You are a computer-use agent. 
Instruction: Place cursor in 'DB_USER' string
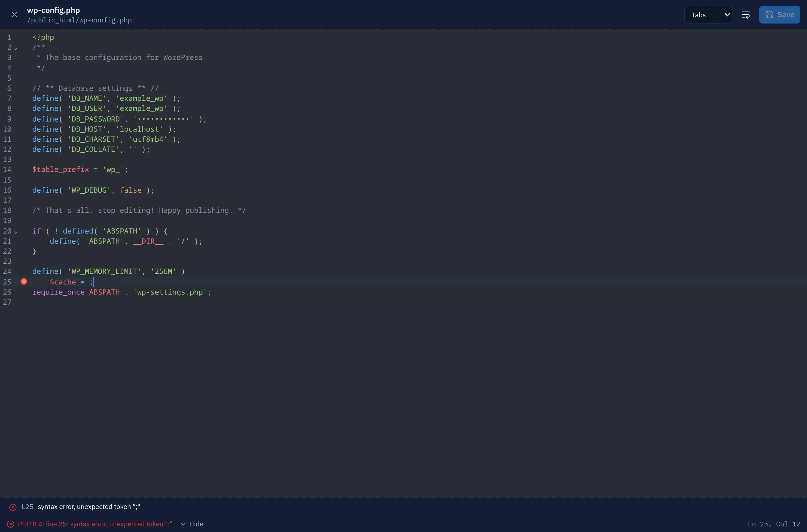pyautogui.click(x=87, y=109)
